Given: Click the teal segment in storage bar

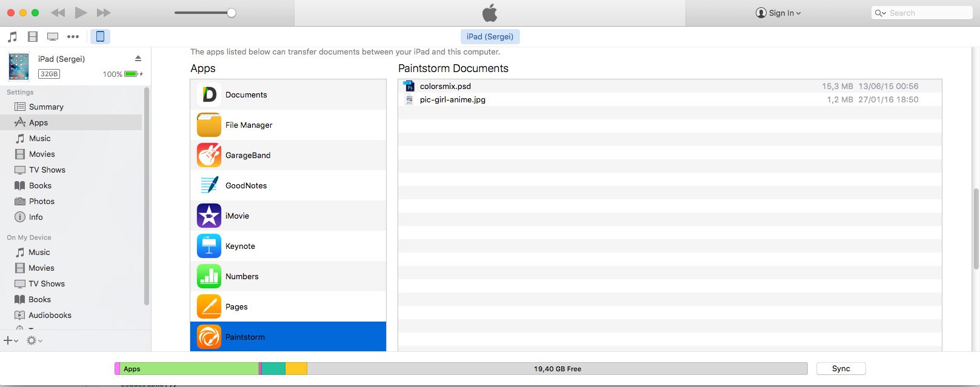Looking at the screenshot, I should [273, 368].
